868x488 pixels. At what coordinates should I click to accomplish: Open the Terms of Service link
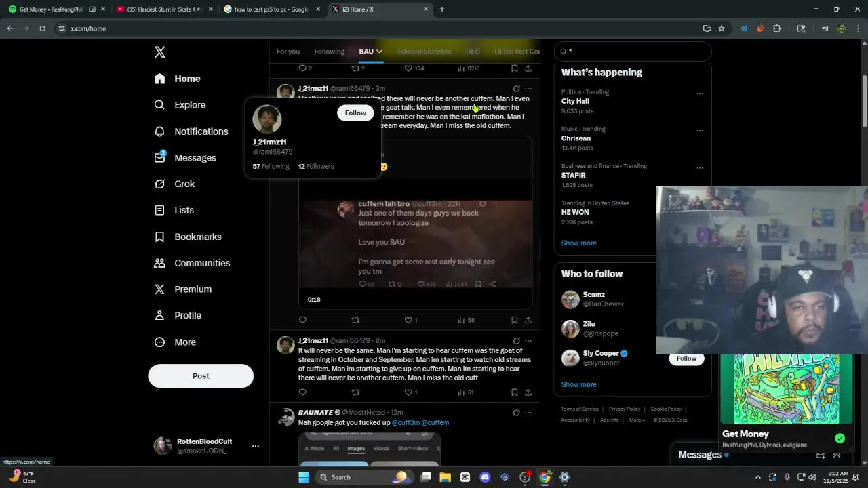coord(580,409)
